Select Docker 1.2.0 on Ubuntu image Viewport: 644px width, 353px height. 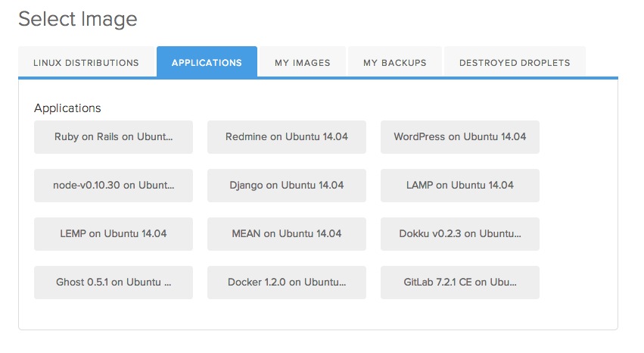(287, 283)
